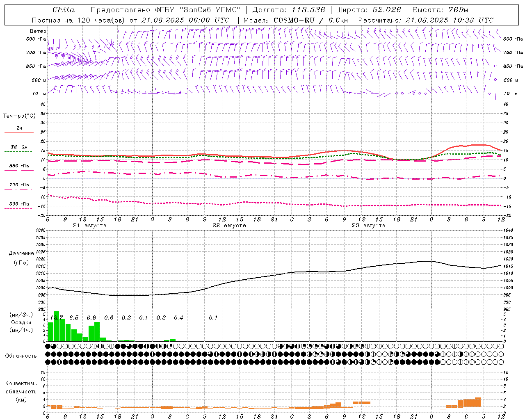Screen dimensions: 525x420
Task: Click the "(гПа)" unit under Давление
Action: click(21, 263)
